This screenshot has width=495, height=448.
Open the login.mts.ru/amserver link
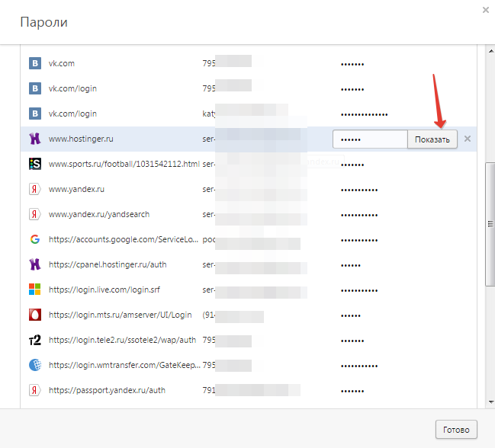coord(121,315)
